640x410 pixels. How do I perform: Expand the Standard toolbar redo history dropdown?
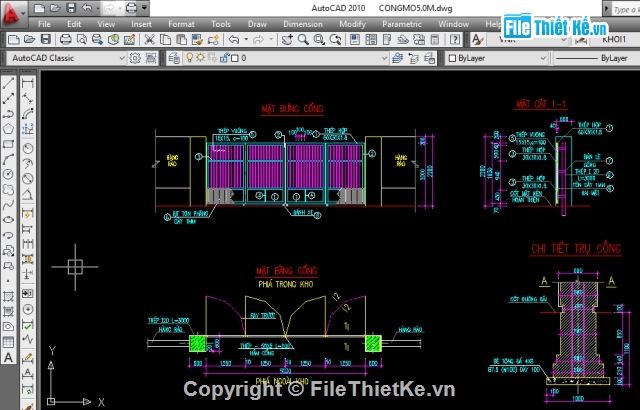pos(271,40)
